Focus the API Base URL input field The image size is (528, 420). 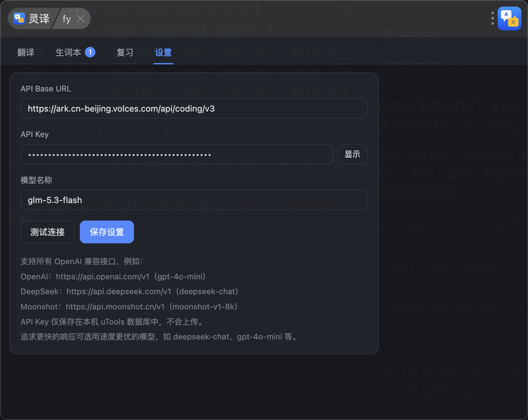[x=194, y=108]
